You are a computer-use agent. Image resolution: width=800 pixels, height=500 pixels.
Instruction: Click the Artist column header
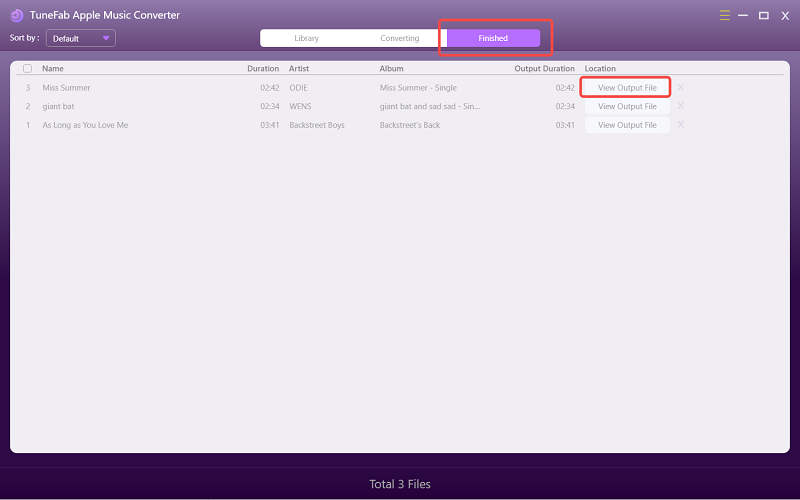[x=299, y=69]
